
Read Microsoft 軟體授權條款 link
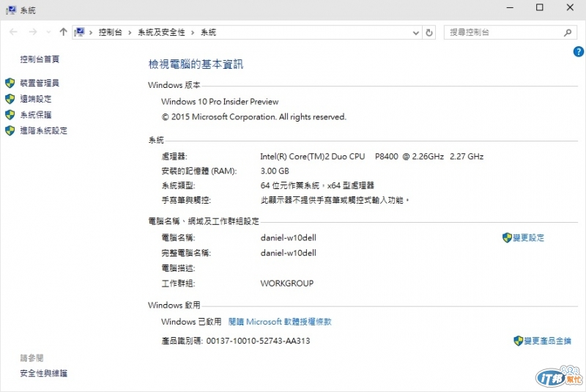(x=280, y=322)
